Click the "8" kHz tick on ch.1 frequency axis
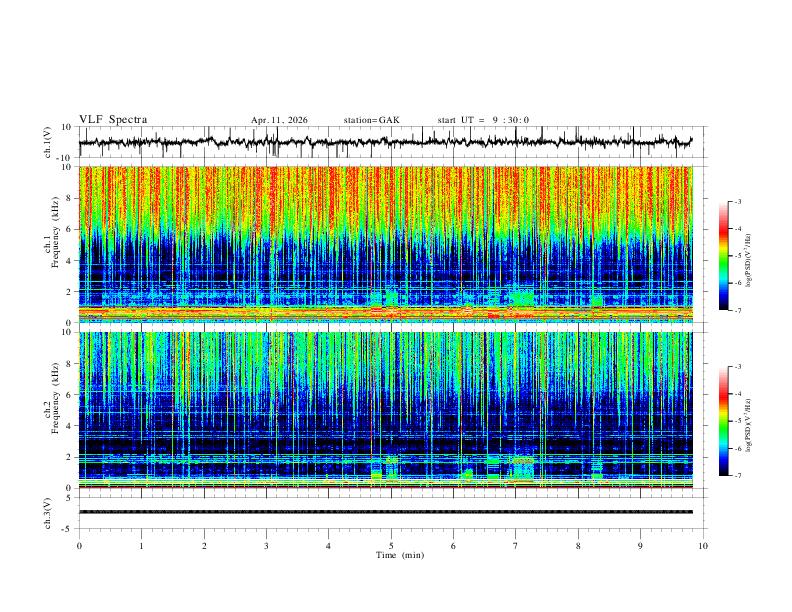Viewport: 792px width, 612px height. tap(70, 198)
